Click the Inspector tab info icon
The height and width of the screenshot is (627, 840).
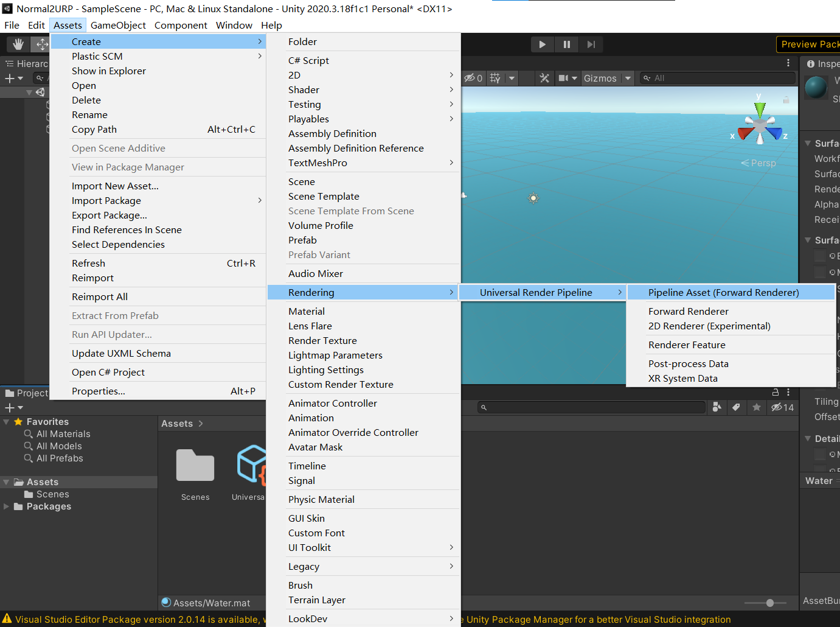[811, 63]
